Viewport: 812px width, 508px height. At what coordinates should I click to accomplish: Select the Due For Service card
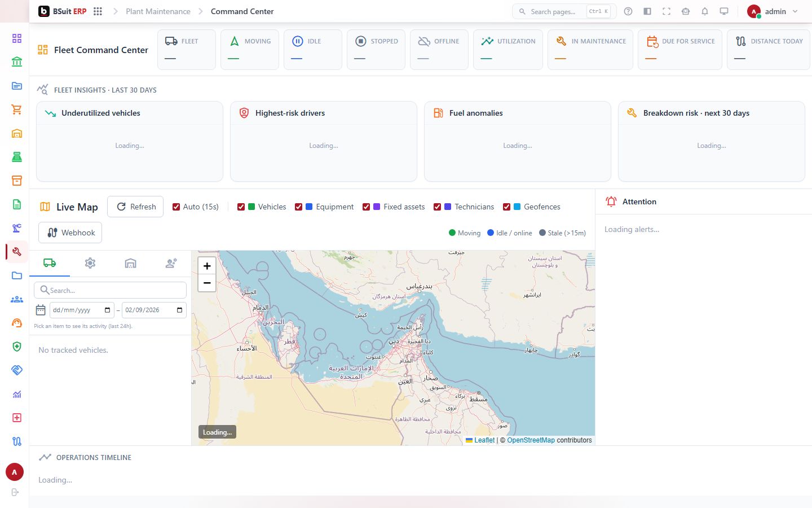(680, 50)
